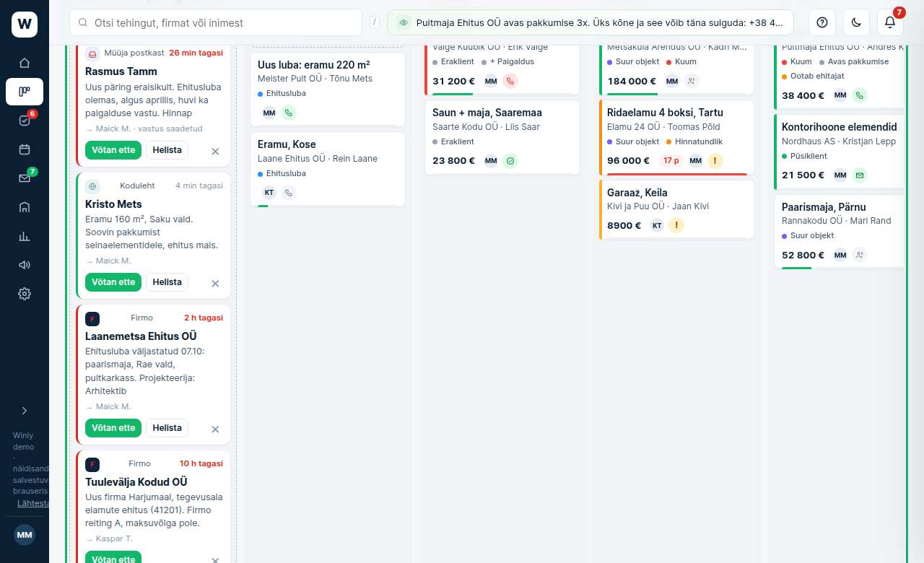
Task: Open tasks icon with badge 6
Action: tap(25, 121)
